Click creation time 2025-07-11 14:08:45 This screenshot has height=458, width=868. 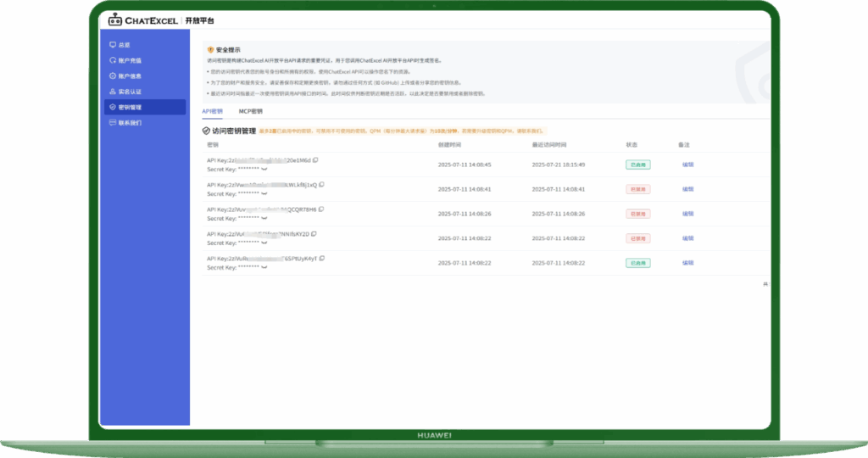coord(465,165)
